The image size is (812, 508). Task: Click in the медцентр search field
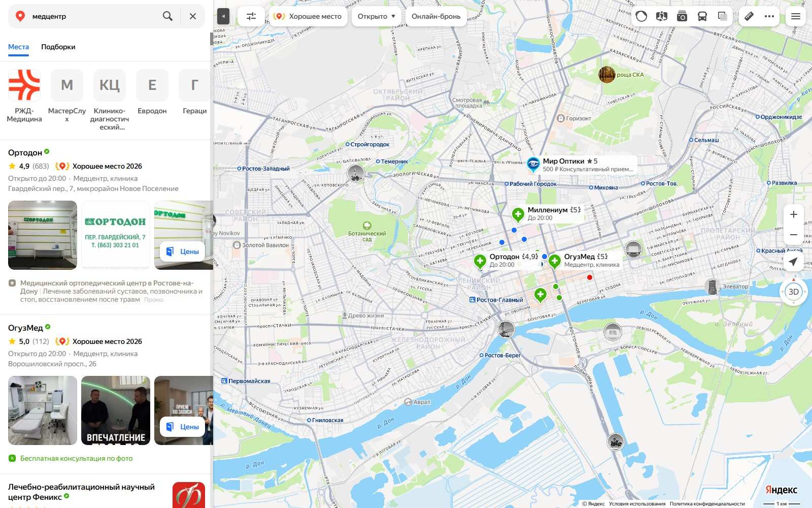point(94,16)
